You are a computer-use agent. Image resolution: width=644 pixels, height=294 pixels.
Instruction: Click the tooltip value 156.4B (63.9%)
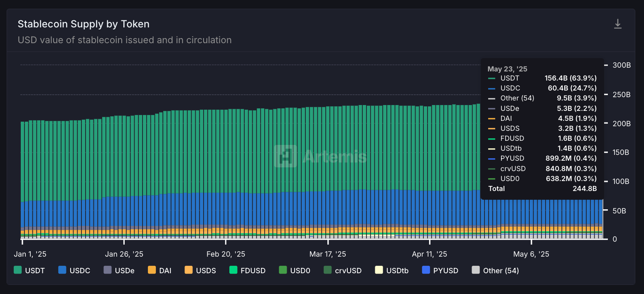pyautogui.click(x=570, y=78)
